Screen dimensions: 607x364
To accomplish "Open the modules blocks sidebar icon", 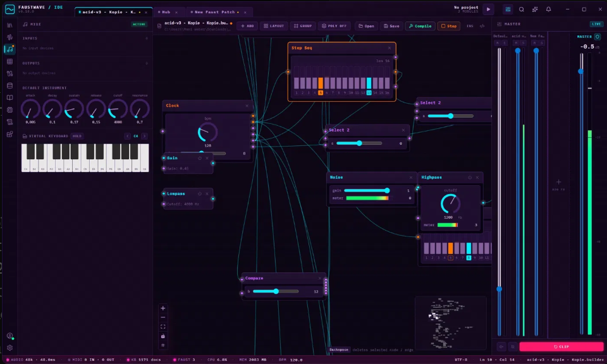I will coord(9,134).
